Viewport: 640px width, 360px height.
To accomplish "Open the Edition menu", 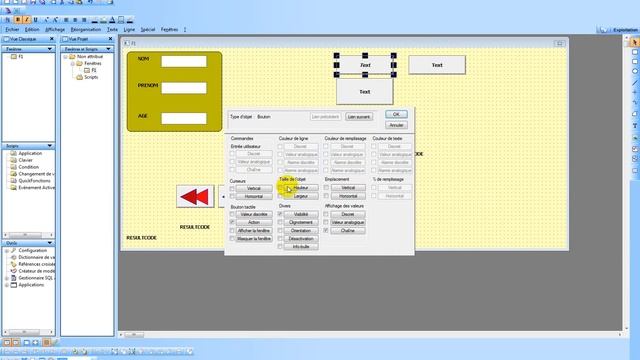I will point(32,30).
